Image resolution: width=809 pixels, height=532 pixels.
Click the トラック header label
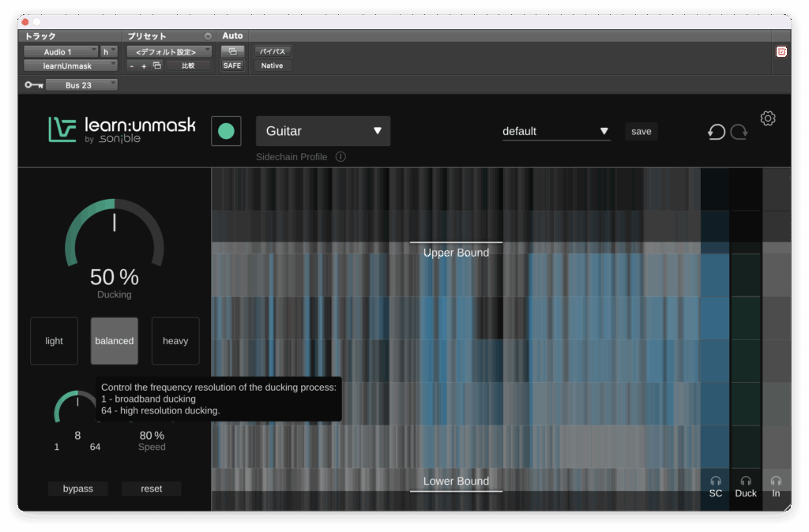[x=40, y=36]
